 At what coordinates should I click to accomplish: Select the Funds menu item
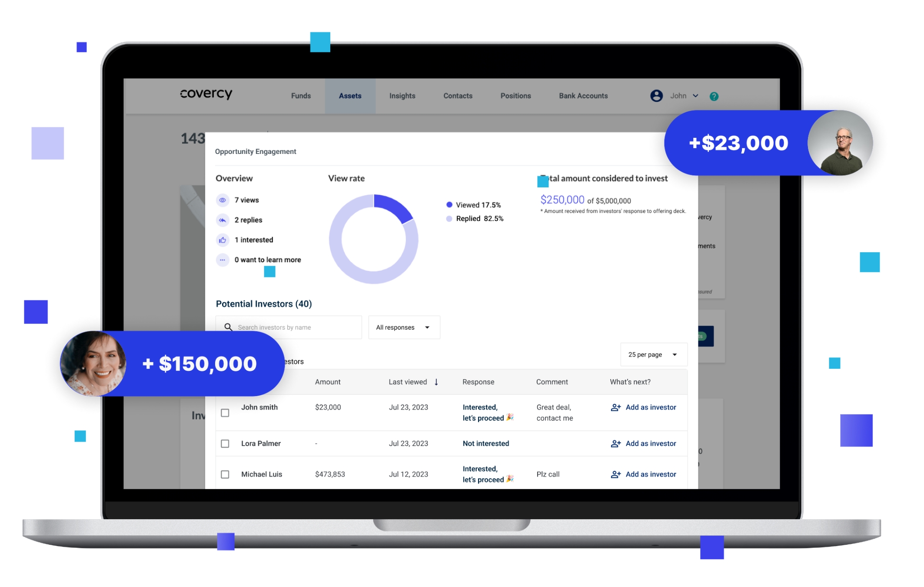pos(301,96)
